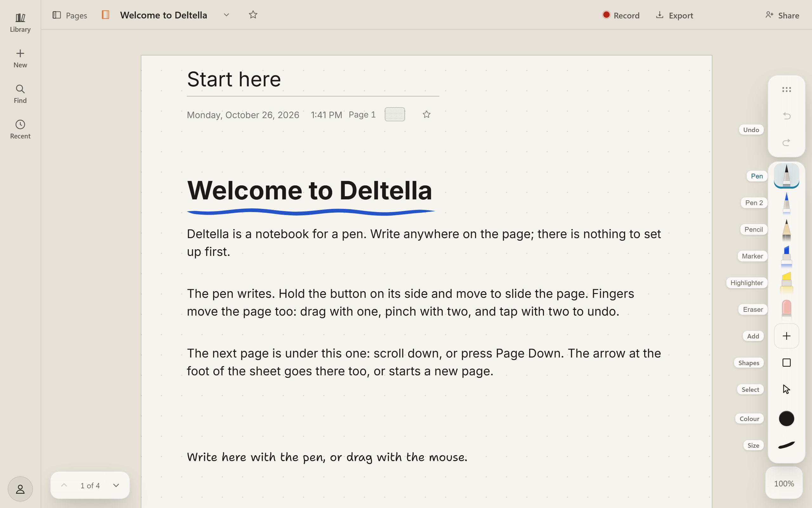Open the black Colour swatch

click(787, 419)
